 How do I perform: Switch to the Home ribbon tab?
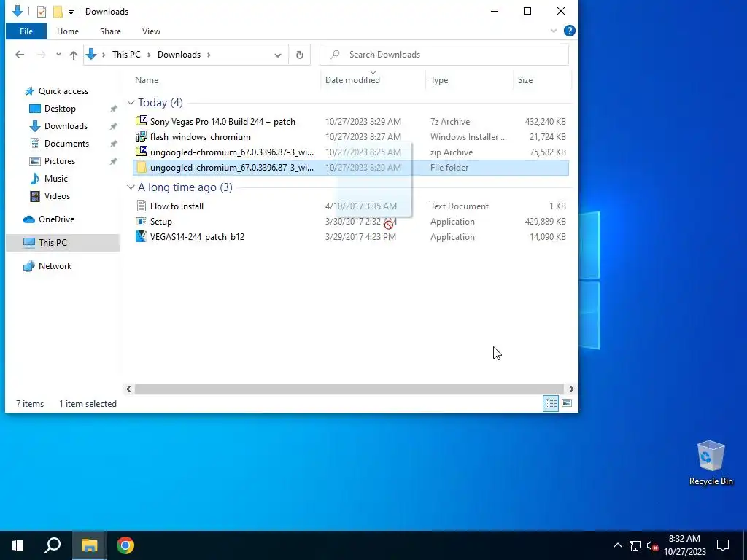[68, 31]
